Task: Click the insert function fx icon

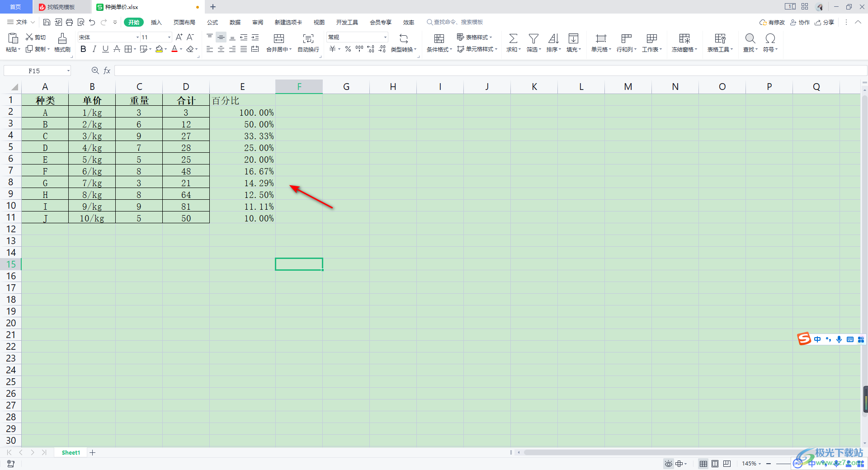Action: tap(107, 70)
